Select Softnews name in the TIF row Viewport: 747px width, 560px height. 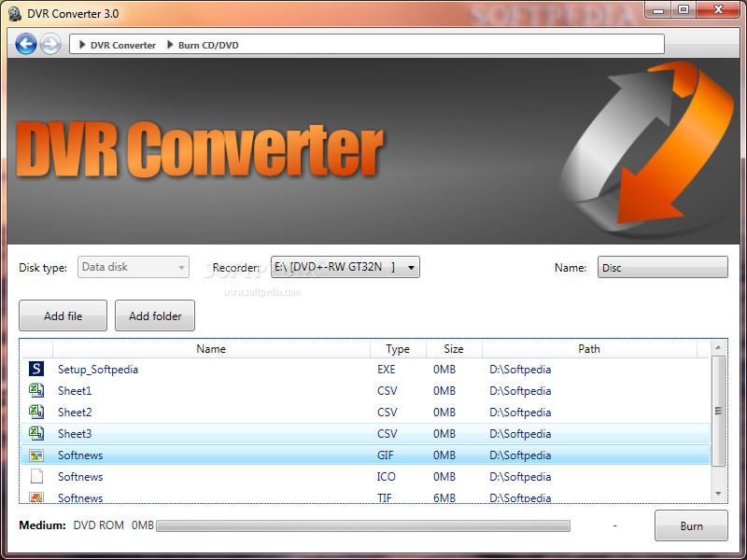(80, 497)
